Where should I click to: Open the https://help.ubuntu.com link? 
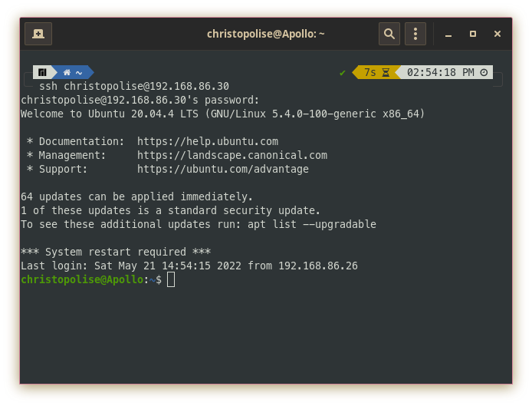[208, 141]
